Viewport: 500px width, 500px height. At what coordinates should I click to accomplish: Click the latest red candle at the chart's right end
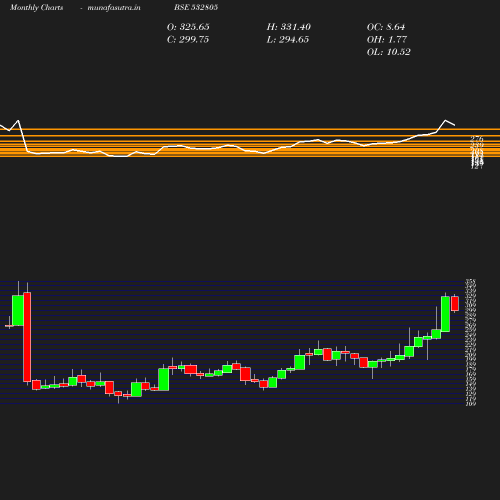click(455, 303)
